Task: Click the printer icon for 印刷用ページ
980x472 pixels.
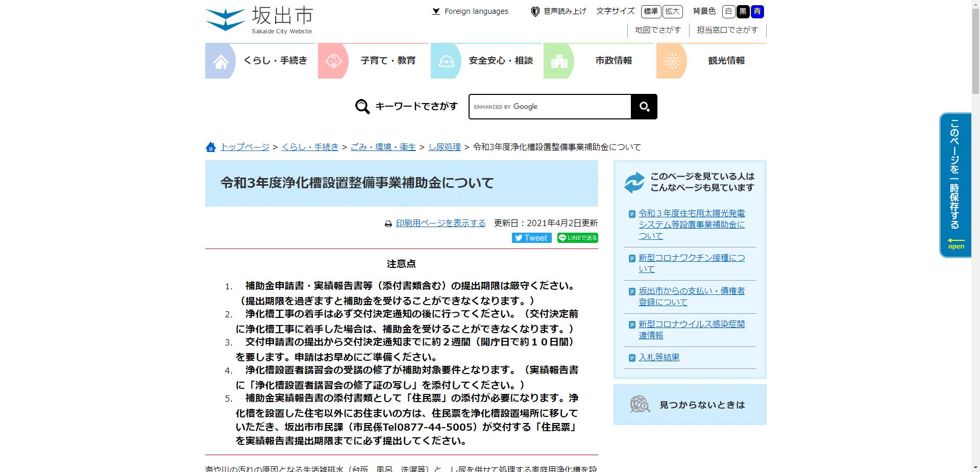Action: pyautogui.click(x=389, y=223)
